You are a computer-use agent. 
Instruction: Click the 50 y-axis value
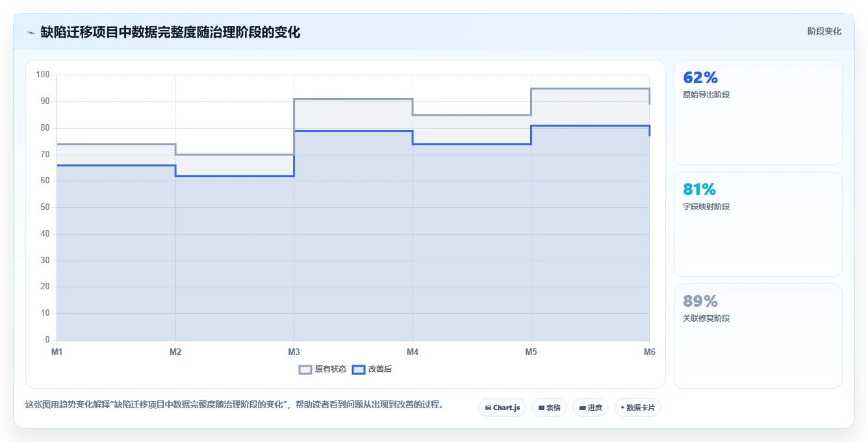(45, 207)
